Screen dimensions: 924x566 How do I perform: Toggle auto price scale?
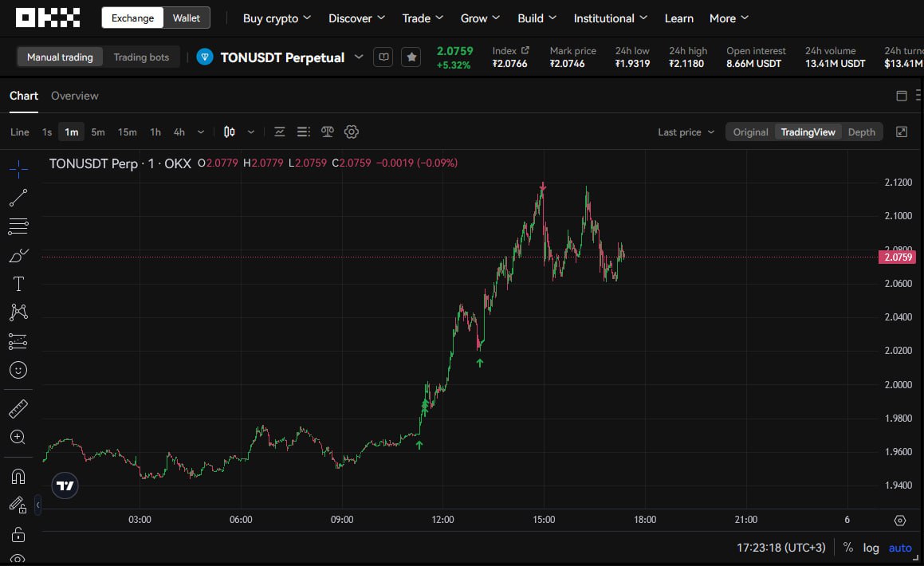pos(900,547)
